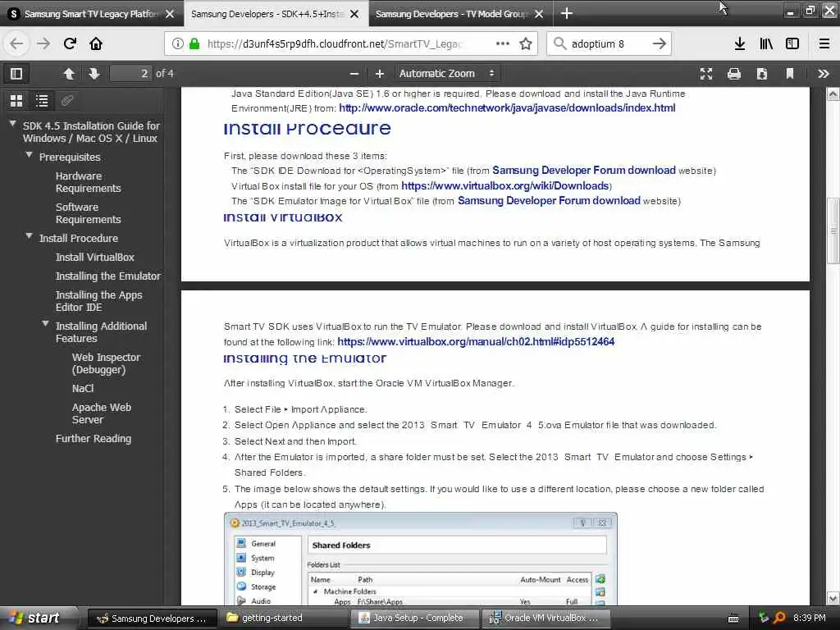Image resolution: width=840 pixels, height=630 pixels.
Task: Show attachments in PDF sidebar
Action: tap(67, 100)
